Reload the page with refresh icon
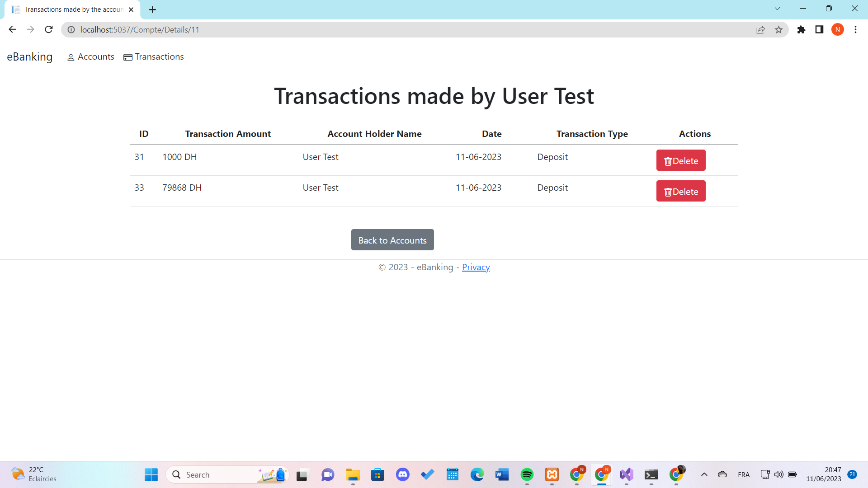 point(49,30)
